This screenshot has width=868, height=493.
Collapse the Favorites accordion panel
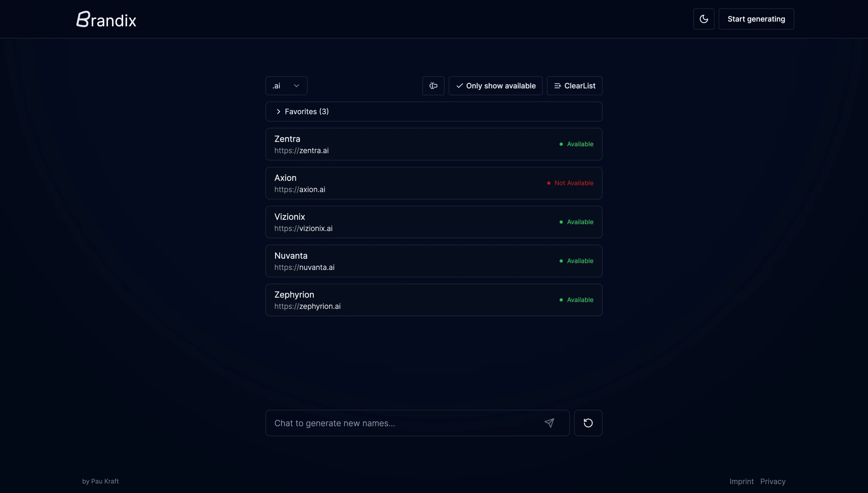coord(278,111)
